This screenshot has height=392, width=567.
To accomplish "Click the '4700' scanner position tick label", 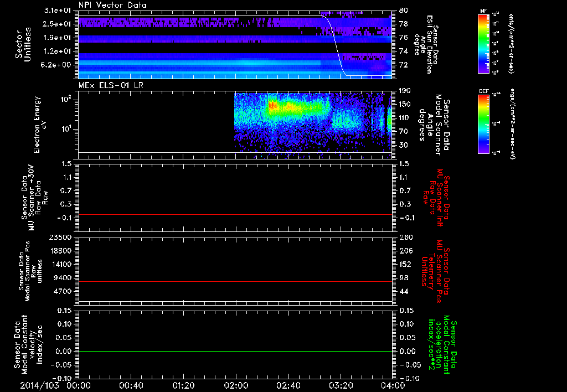I will pyautogui.click(x=62, y=291).
